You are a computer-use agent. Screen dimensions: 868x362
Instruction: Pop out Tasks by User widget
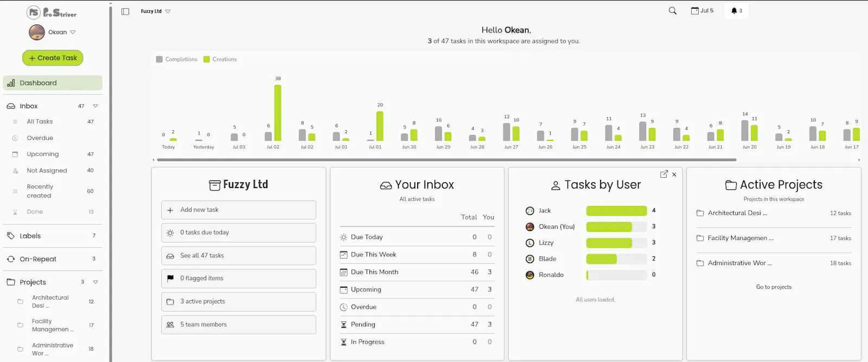click(x=664, y=174)
